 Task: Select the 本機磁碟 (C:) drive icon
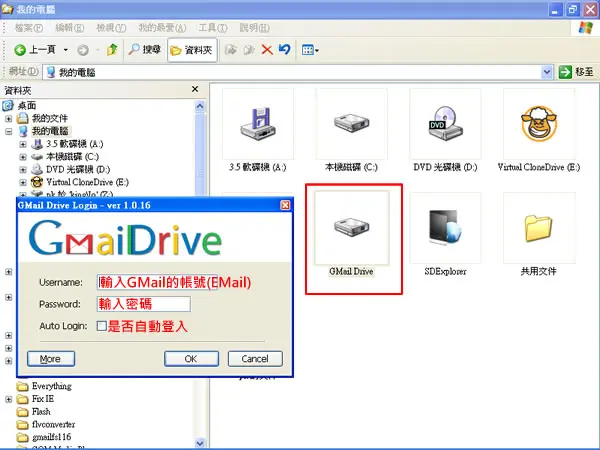click(352, 124)
